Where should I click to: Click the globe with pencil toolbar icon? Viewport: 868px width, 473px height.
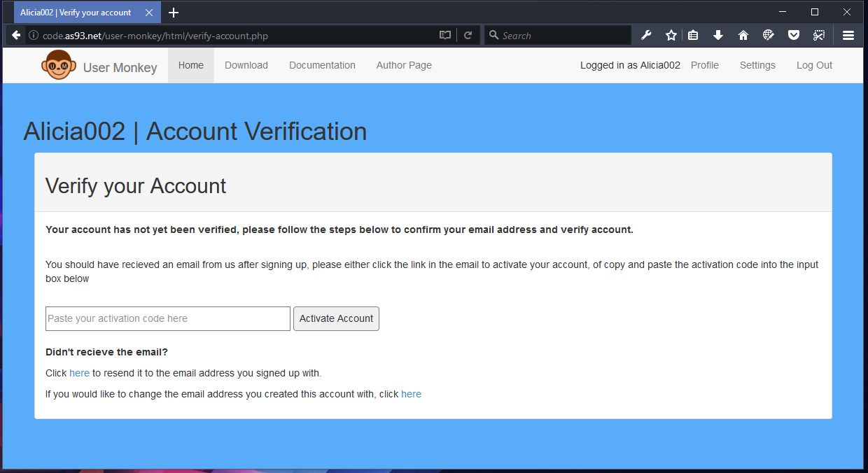(x=768, y=35)
